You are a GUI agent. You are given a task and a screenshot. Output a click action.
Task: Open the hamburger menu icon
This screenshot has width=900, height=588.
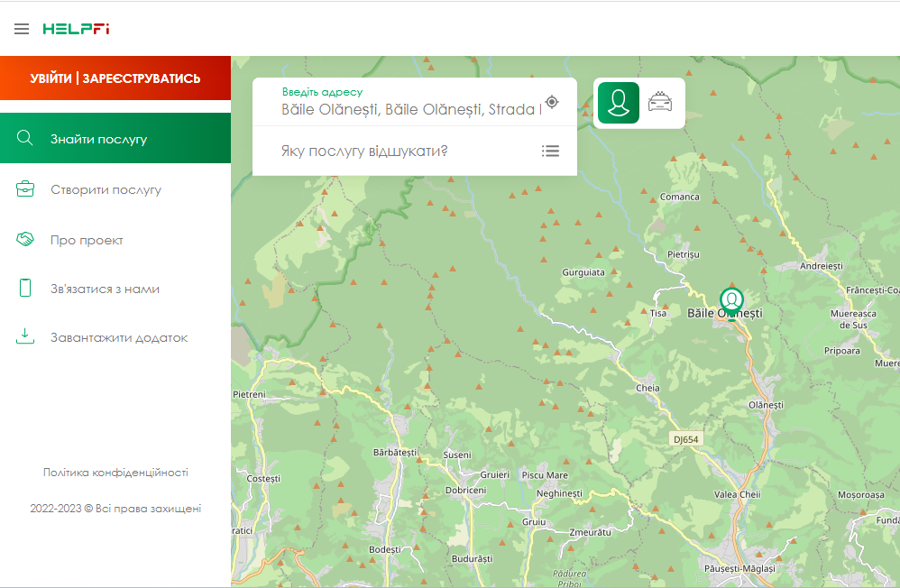[x=22, y=29]
